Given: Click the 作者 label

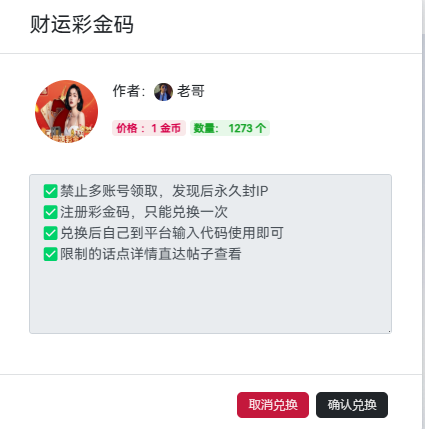Looking at the screenshot, I should 129,91.
